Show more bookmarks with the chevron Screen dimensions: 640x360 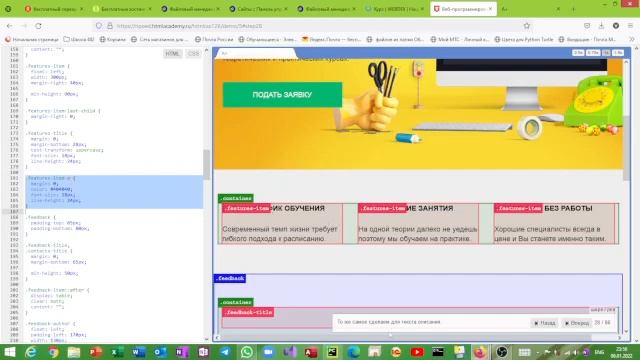click(632, 40)
